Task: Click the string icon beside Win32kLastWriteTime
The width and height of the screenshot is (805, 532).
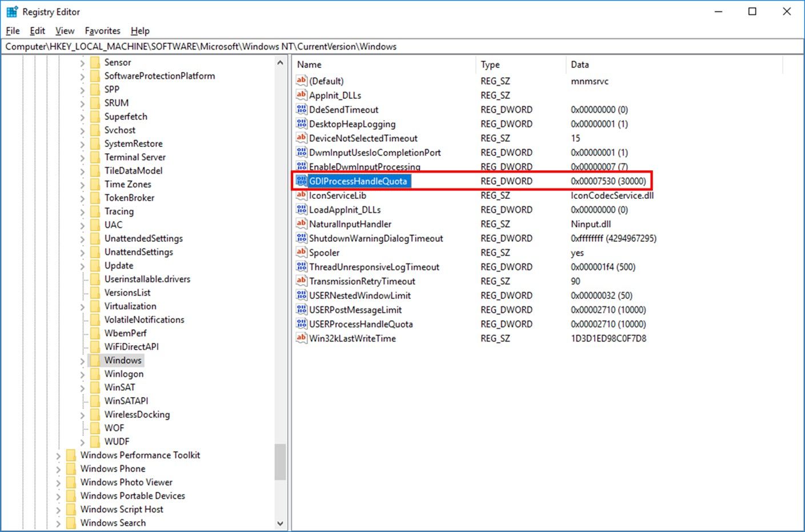Action: tap(302, 338)
